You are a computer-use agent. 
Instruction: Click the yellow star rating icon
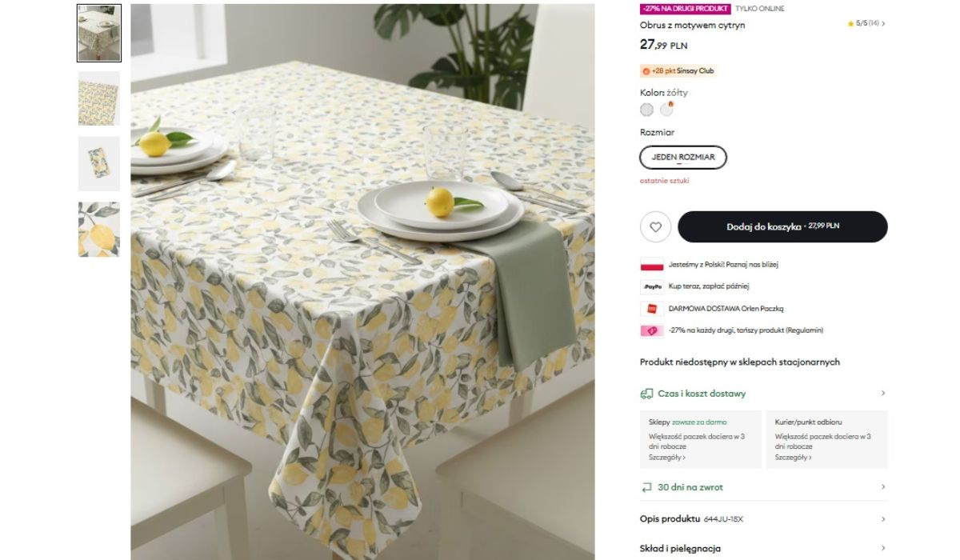pos(851,24)
